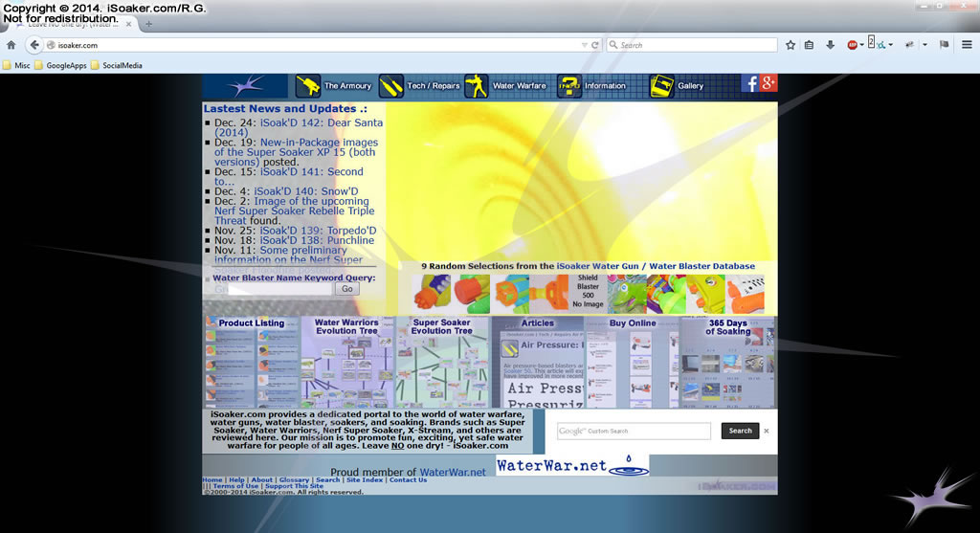Image resolution: width=980 pixels, height=533 pixels.
Task: Click the Go button
Action: [346, 289]
